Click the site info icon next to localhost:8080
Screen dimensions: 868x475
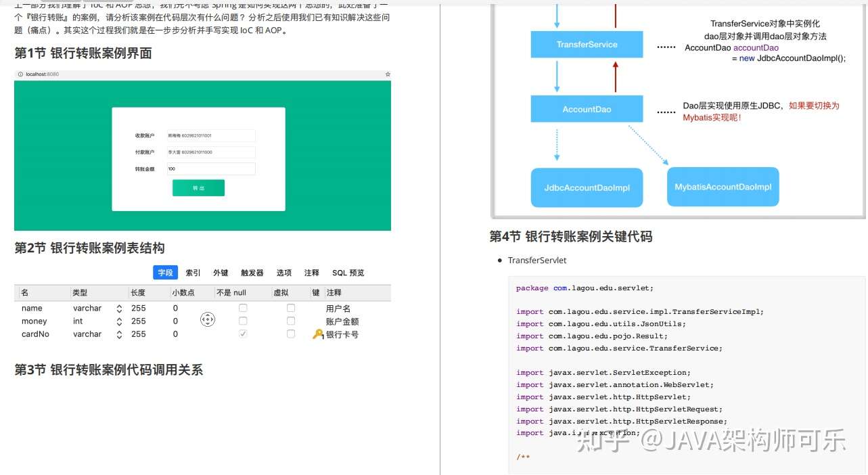(x=19, y=74)
